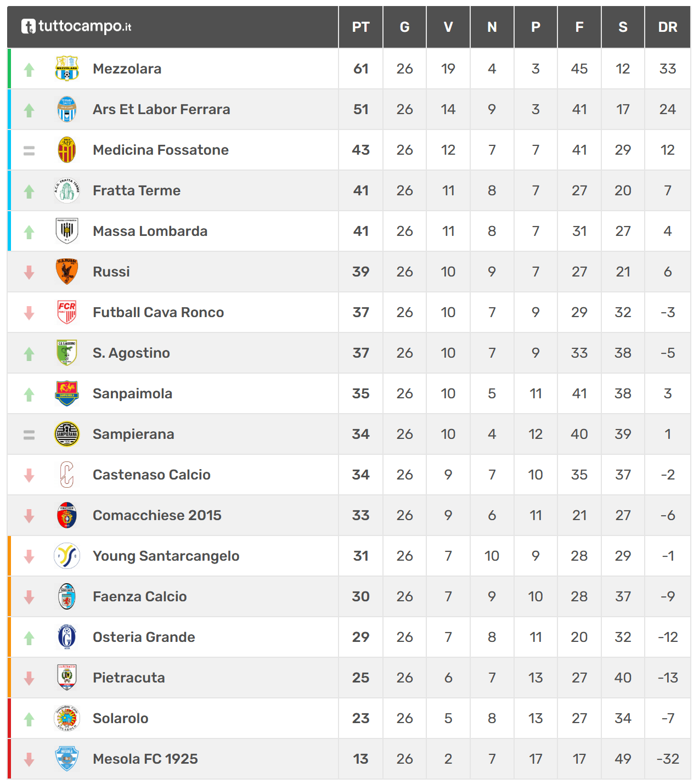Click the DR column header
This screenshot has height=784, width=699.
click(667, 27)
